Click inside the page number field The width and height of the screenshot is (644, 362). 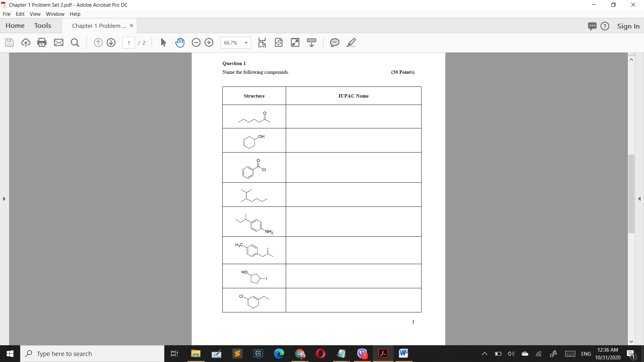[x=129, y=43]
